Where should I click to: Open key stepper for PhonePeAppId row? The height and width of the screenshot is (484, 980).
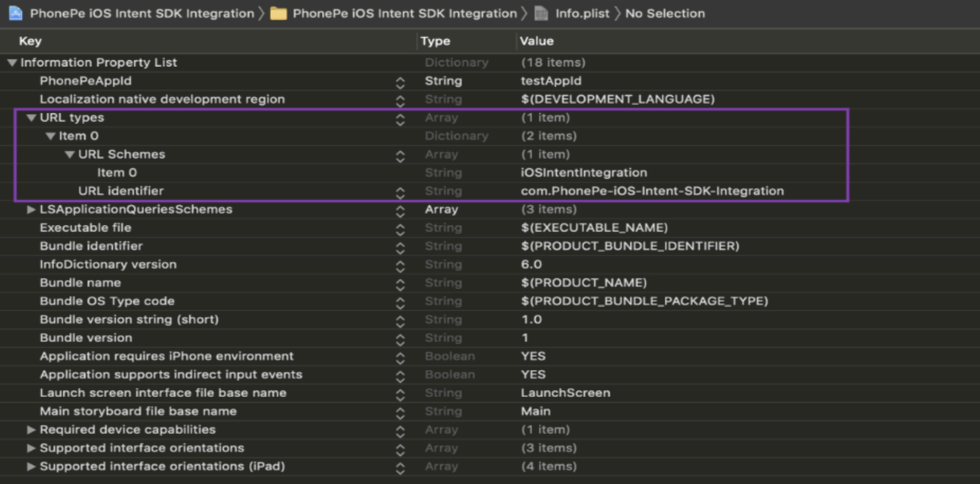click(400, 82)
